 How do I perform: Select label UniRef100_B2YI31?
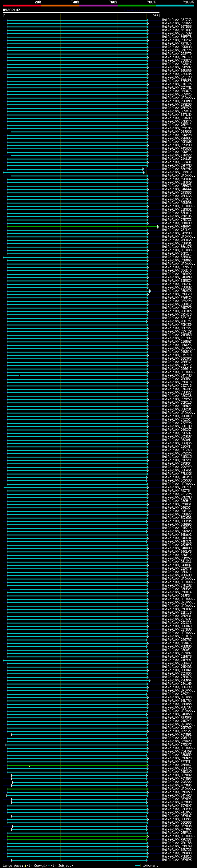coord(177,318)
